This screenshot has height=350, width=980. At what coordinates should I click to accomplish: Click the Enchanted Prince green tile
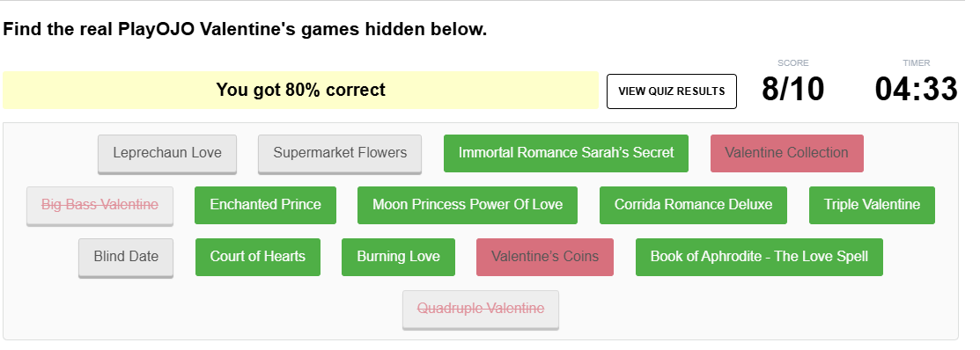click(266, 205)
